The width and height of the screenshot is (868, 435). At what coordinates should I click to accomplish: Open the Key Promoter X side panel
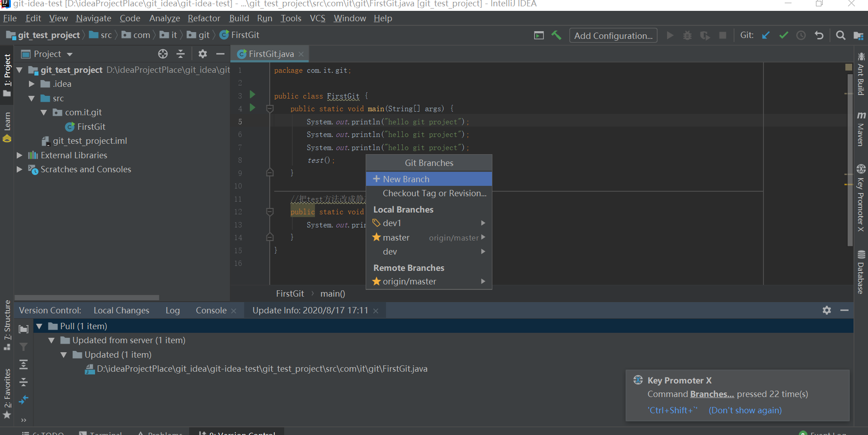point(861,198)
